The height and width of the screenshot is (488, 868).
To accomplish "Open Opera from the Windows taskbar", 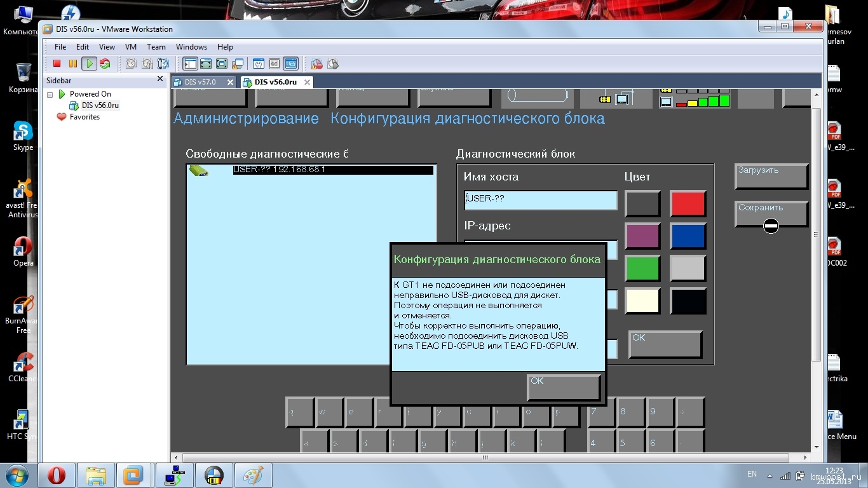I will [x=57, y=475].
